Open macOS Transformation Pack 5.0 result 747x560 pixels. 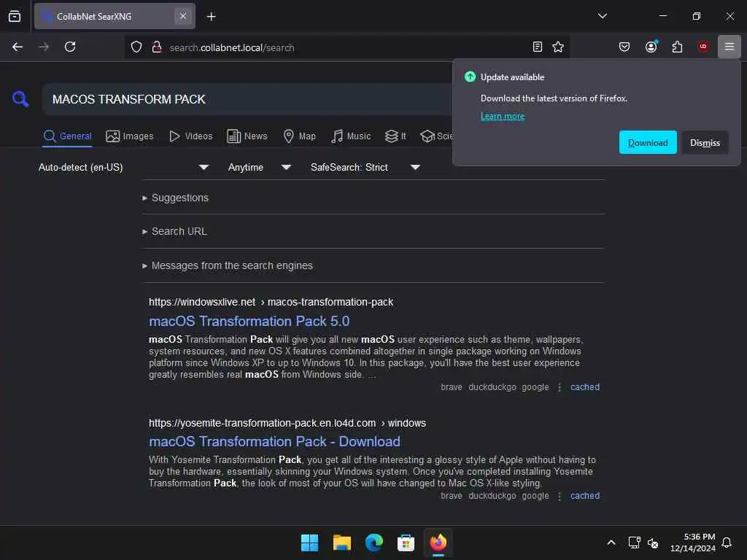pos(249,321)
